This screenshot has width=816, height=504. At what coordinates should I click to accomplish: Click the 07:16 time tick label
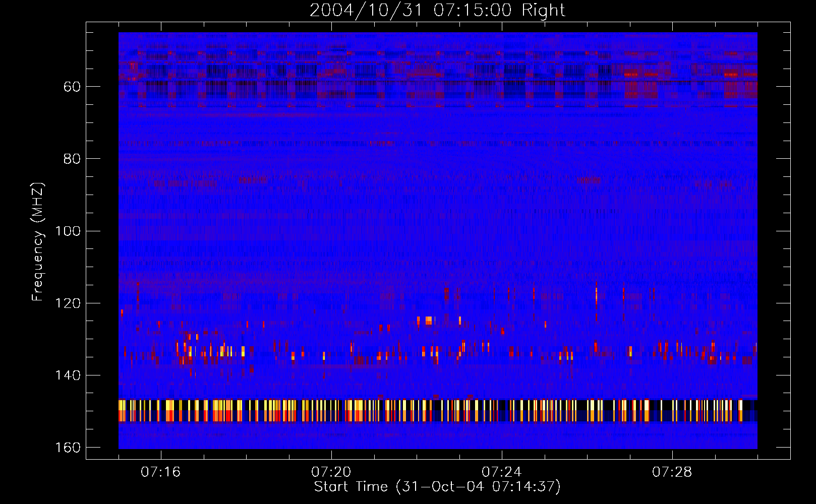[161, 472]
